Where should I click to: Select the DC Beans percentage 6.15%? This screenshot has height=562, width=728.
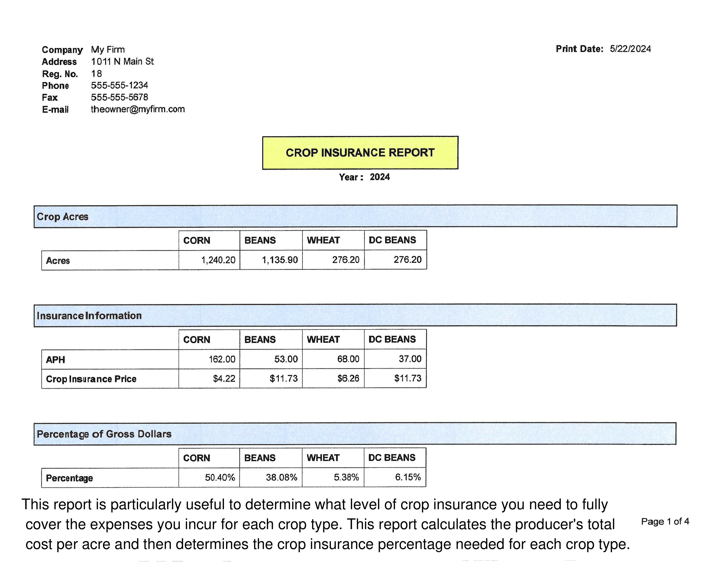(x=408, y=477)
